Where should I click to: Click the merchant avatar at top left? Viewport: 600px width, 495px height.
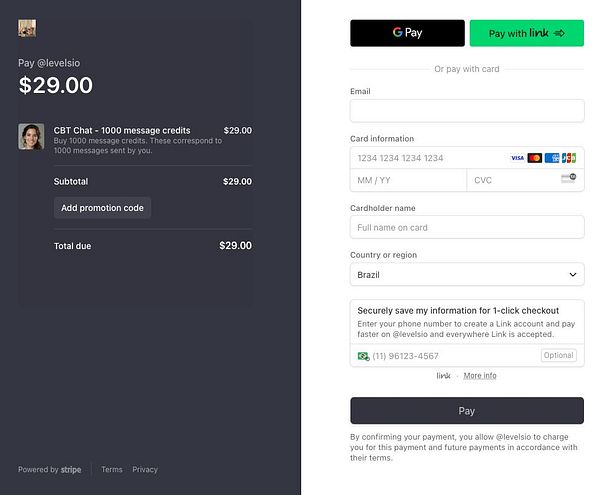[x=27, y=28]
